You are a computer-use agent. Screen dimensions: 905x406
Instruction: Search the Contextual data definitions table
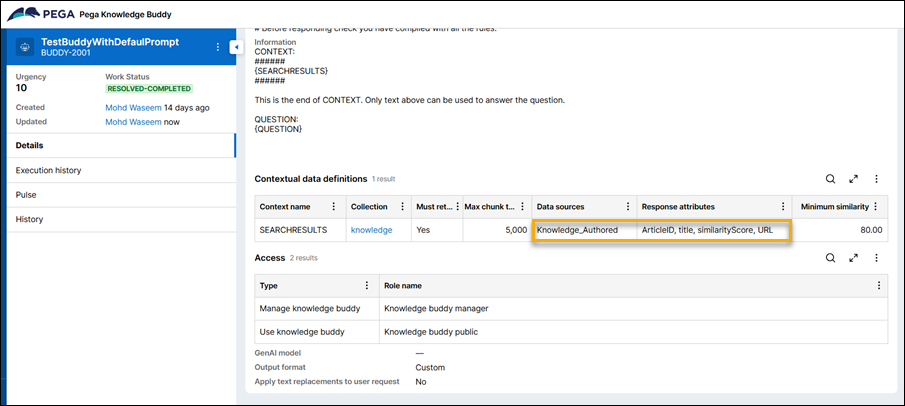830,179
